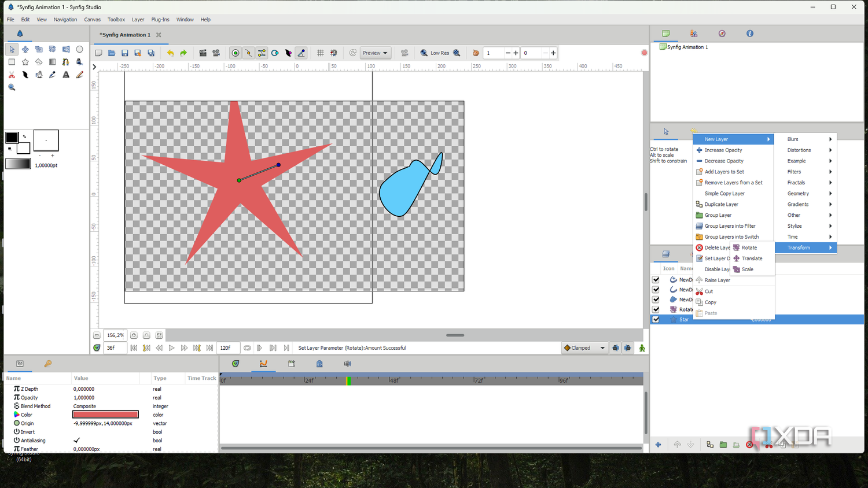Select the Star tool
Image resolution: width=868 pixels, height=488 pixels.
click(25, 62)
